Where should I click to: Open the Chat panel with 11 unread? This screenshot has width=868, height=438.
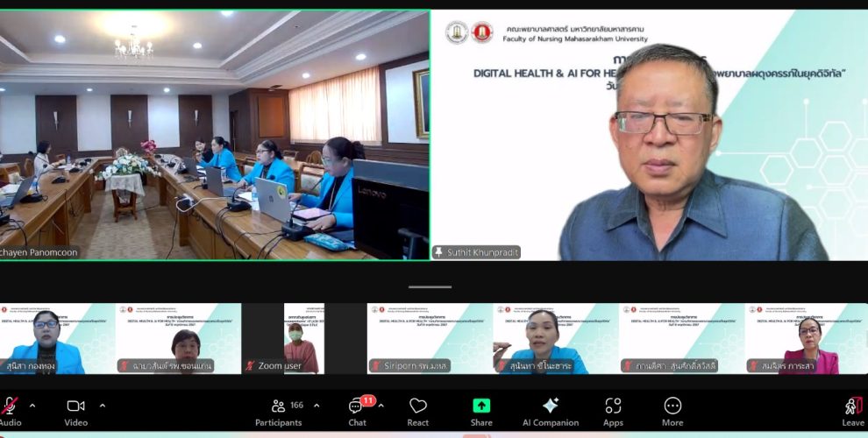[x=357, y=412]
